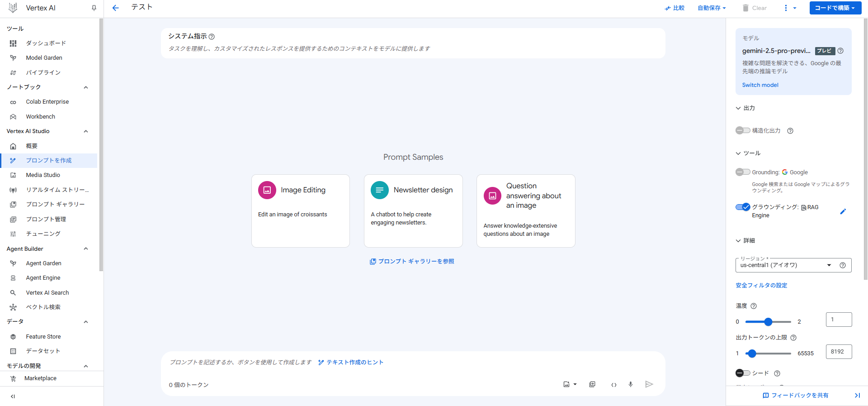Adjust the 温度 slider handle
The height and width of the screenshot is (406, 868).
click(x=768, y=322)
